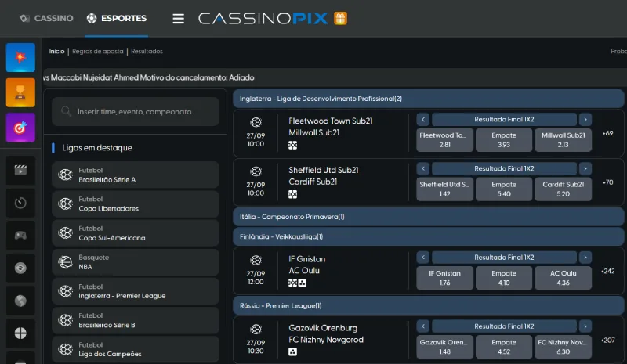The width and height of the screenshot is (627, 364).
Task: Open the hamburger menu icon
Action: pyautogui.click(x=179, y=18)
